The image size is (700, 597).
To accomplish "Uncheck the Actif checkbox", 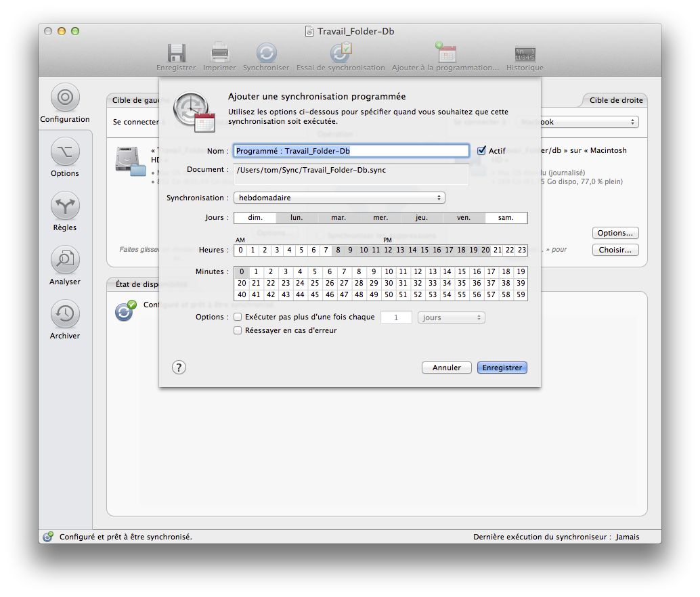I will click(481, 150).
